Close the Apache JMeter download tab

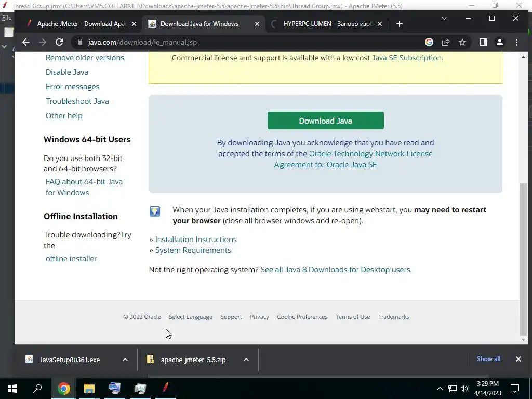[134, 24]
